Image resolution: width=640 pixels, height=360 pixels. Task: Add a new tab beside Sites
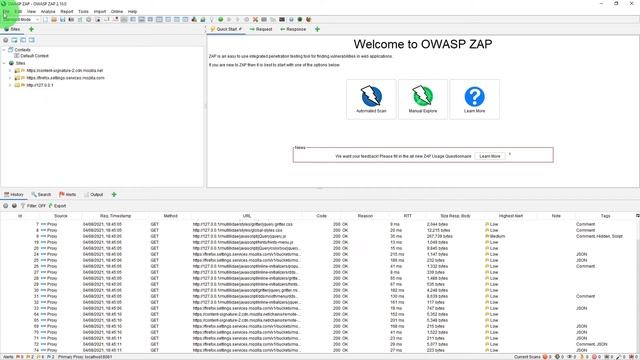tap(31, 29)
